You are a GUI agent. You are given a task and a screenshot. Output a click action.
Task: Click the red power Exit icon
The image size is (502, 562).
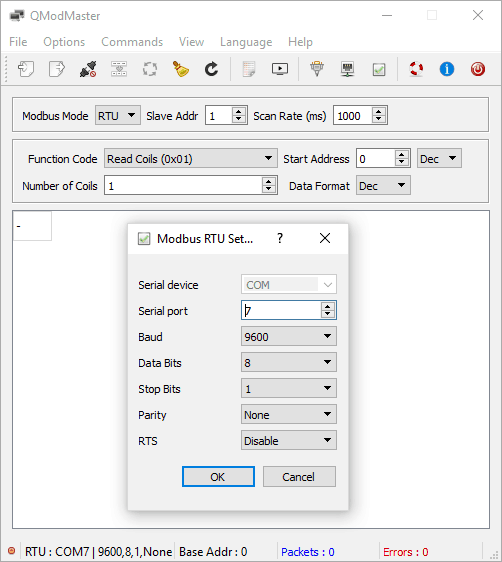(x=478, y=69)
